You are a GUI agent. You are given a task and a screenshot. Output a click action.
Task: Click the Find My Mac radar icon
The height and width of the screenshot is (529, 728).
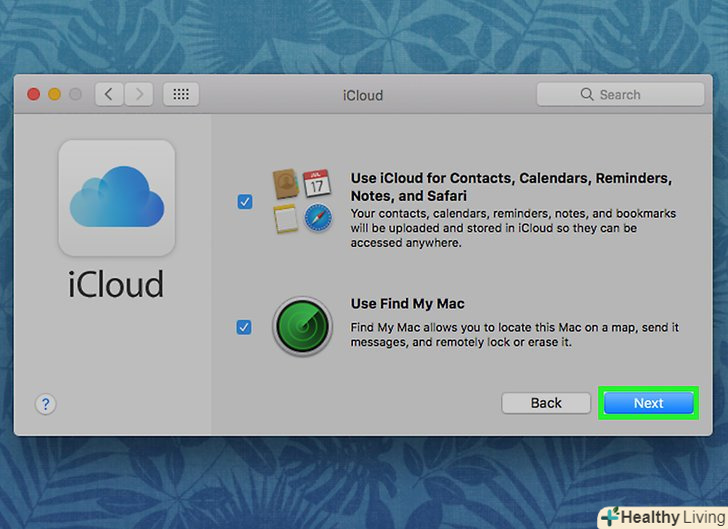click(303, 326)
